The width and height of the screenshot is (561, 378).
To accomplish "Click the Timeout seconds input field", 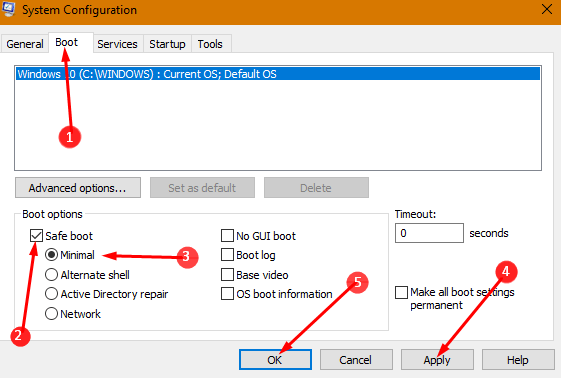I will pyautogui.click(x=429, y=233).
